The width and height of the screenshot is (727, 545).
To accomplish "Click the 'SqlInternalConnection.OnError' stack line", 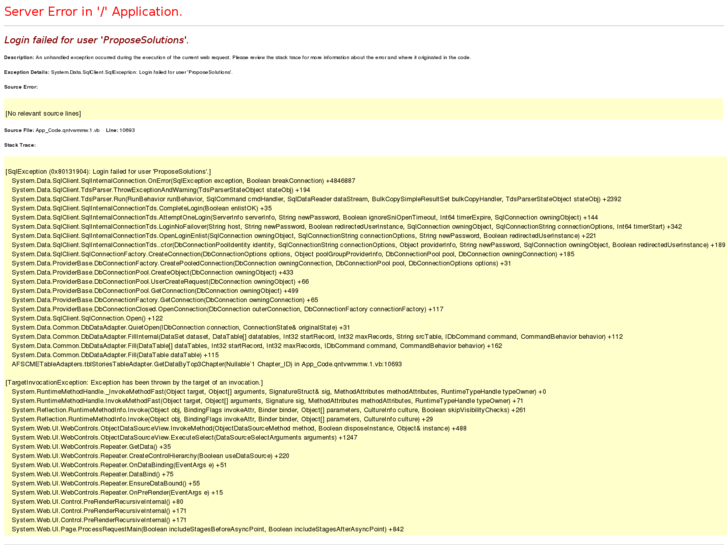I will 183,181.
